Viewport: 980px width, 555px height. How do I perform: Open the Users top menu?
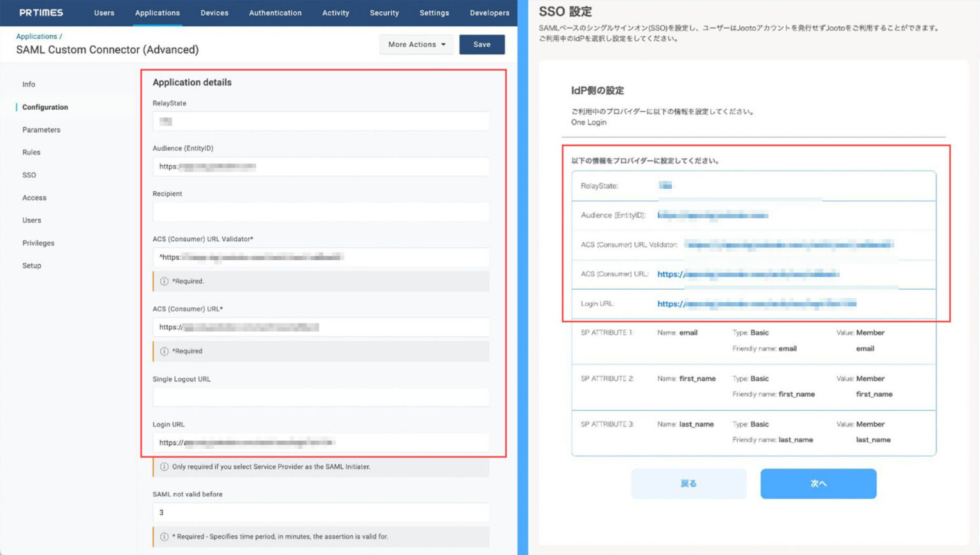(x=104, y=13)
